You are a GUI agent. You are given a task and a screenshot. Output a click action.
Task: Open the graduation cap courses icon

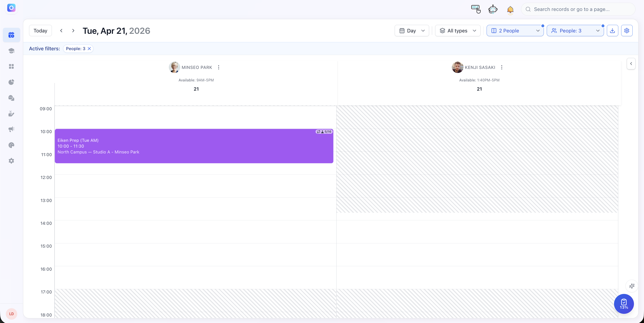pyautogui.click(x=11, y=51)
